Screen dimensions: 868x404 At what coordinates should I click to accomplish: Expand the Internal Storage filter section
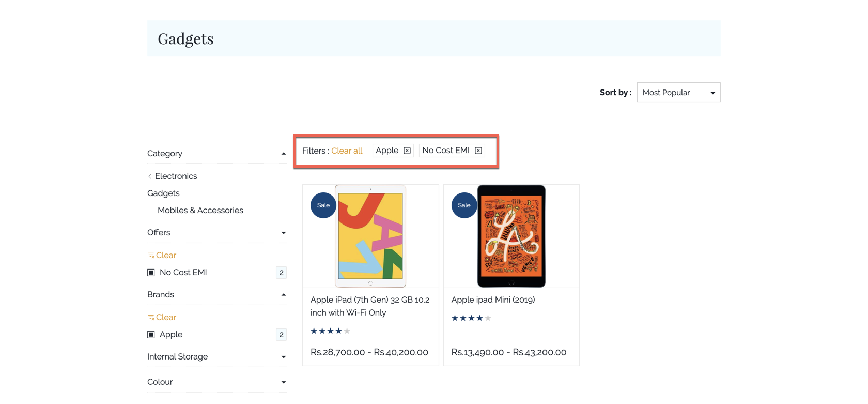click(x=283, y=357)
